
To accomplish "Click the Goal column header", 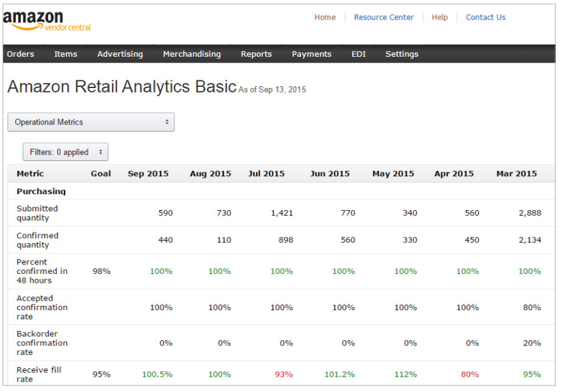I will coord(100,174).
